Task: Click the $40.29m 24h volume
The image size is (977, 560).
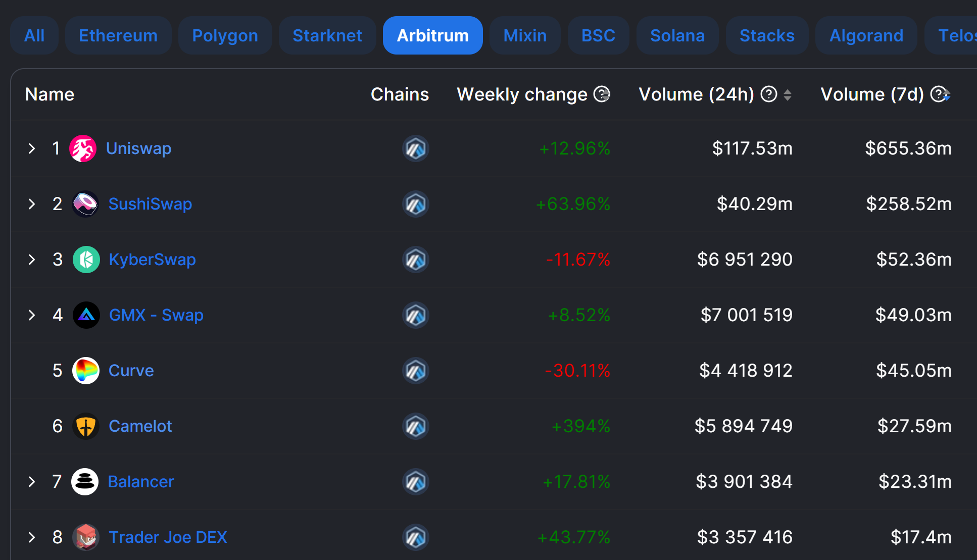Action: 755,204
